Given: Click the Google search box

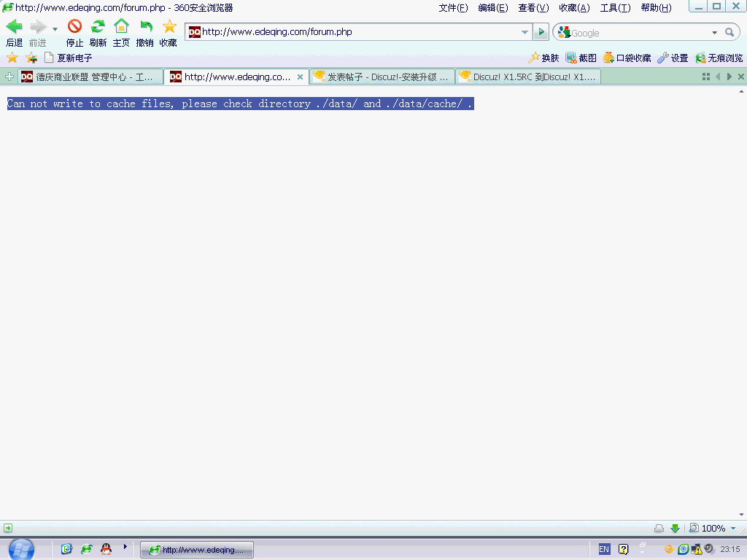Looking at the screenshot, I should (x=639, y=33).
